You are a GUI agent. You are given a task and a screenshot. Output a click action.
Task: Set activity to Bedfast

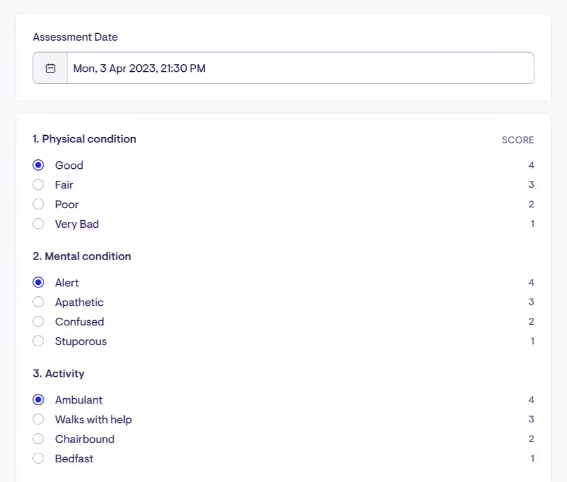coord(38,458)
